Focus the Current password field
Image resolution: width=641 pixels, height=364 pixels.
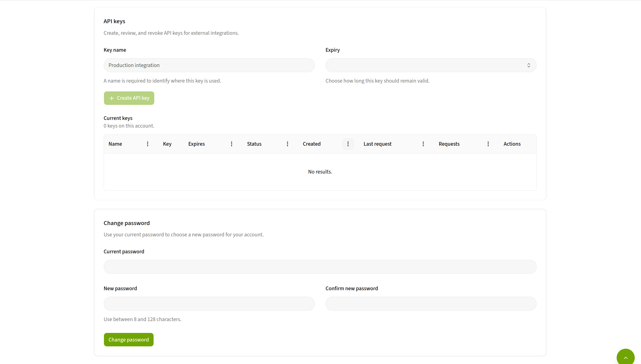[320, 267]
